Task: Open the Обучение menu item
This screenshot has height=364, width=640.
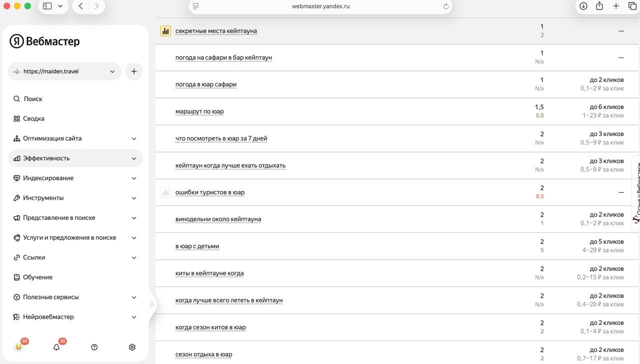Action: (75, 277)
